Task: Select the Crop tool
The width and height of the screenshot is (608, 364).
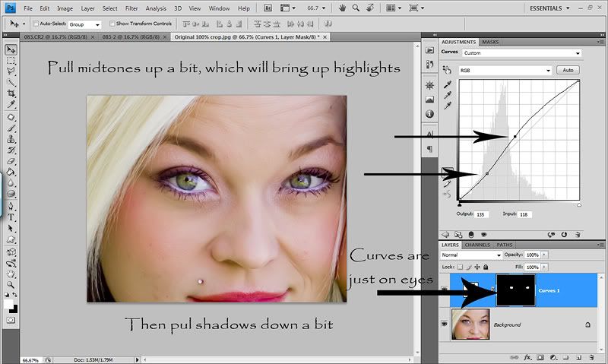Action: pos(11,93)
